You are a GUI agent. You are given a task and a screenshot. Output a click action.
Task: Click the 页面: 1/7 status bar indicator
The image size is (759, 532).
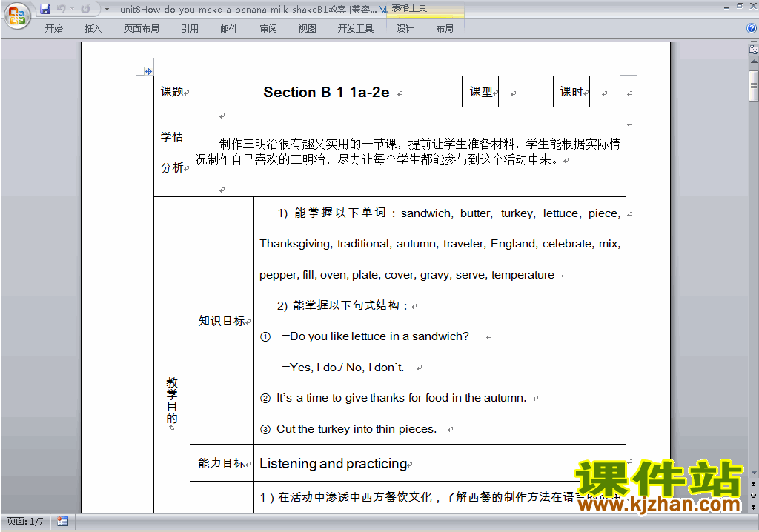[24, 522]
